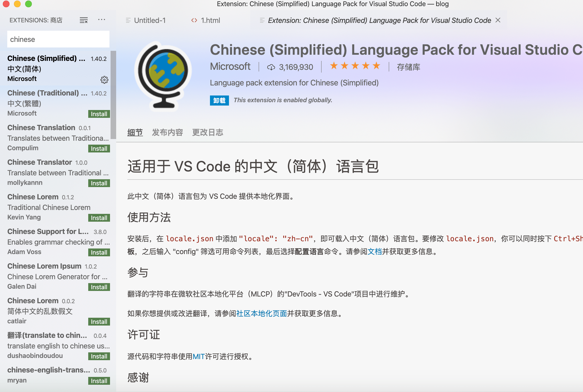
Task: Open the Microsoft publisher link
Action: (230, 66)
